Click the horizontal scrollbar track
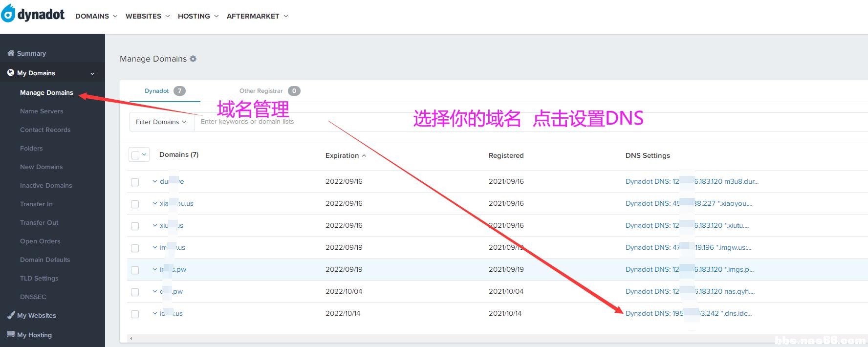This screenshot has width=868, height=347. tap(499, 338)
